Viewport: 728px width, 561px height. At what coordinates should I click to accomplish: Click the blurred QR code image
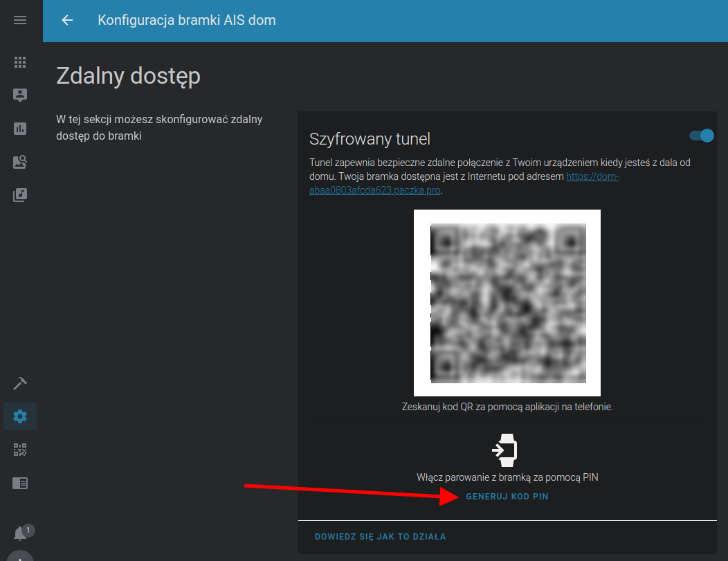507,303
